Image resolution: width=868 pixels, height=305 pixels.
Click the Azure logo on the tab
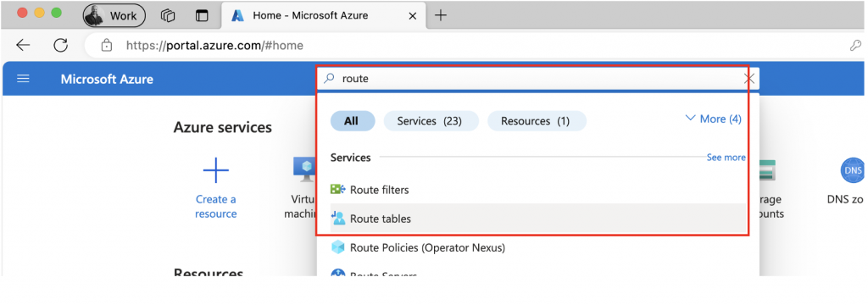point(237,15)
